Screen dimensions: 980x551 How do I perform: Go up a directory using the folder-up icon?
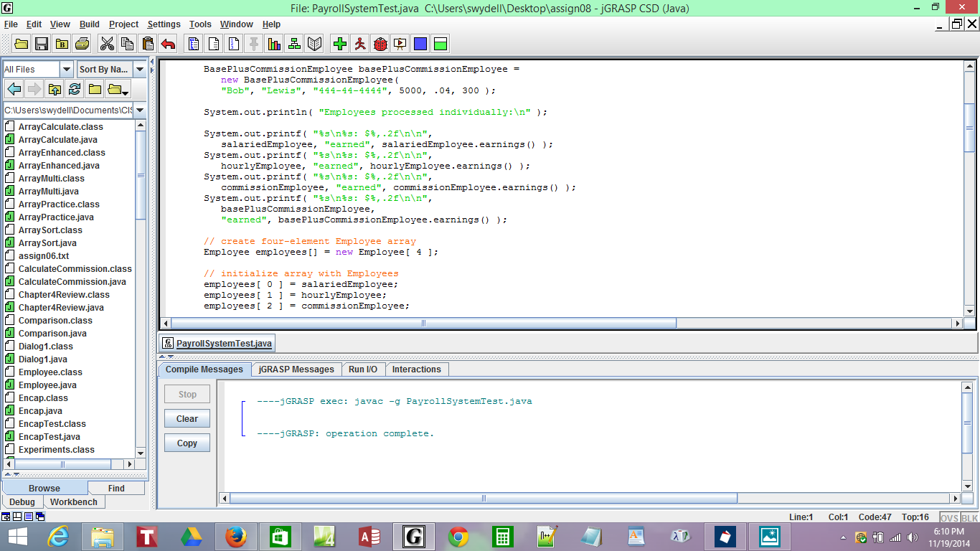55,89
